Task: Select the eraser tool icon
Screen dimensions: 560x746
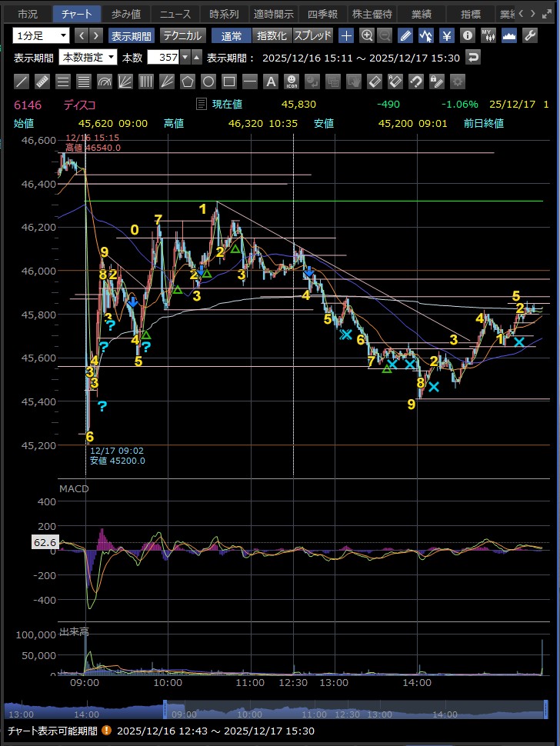Action: pos(375,81)
